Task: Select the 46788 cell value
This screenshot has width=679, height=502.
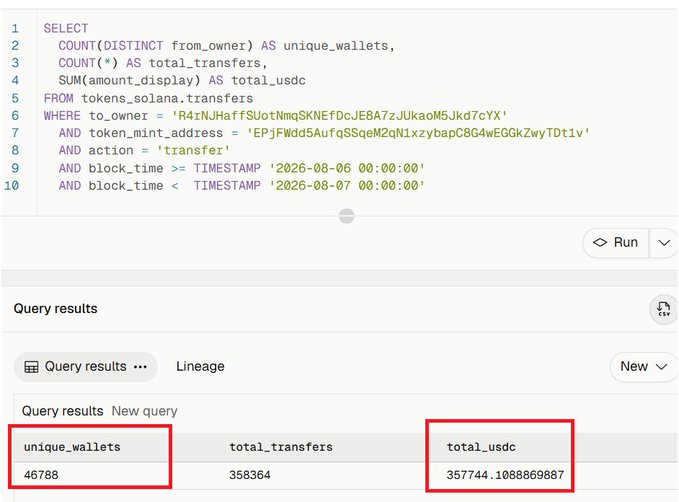Action: click(x=41, y=475)
